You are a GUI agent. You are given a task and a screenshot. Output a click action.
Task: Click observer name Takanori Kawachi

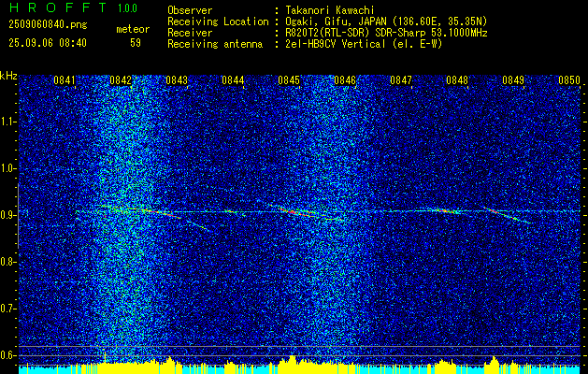point(330,10)
